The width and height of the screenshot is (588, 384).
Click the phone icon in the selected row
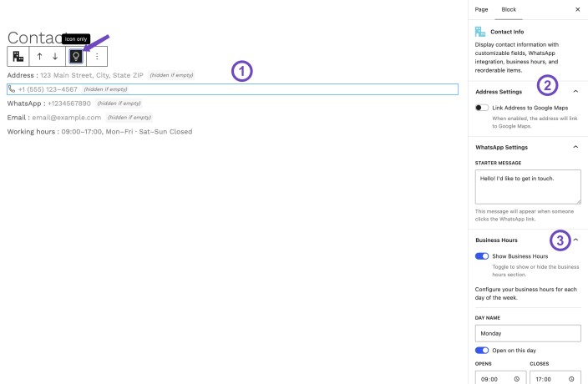click(x=12, y=89)
